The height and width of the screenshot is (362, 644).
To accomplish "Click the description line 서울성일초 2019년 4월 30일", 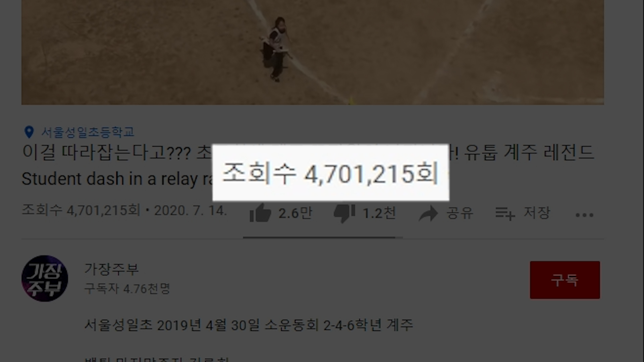I will (249, 325).
